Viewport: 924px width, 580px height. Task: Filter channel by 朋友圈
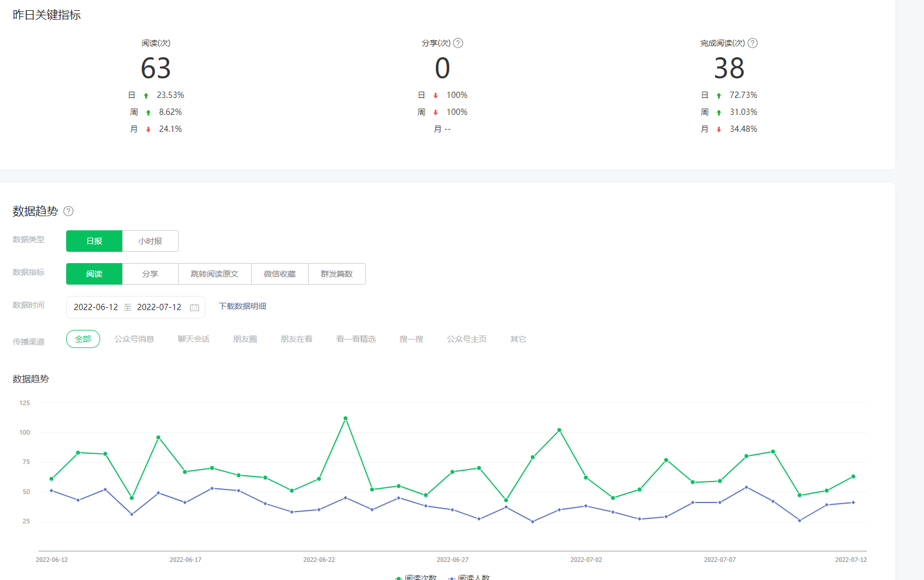point(245,339)
